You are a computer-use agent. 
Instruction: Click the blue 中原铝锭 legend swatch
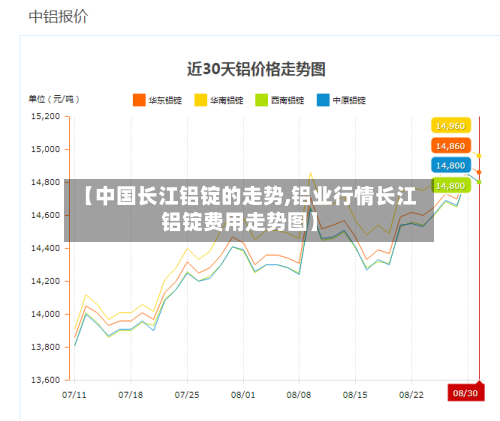323,100
